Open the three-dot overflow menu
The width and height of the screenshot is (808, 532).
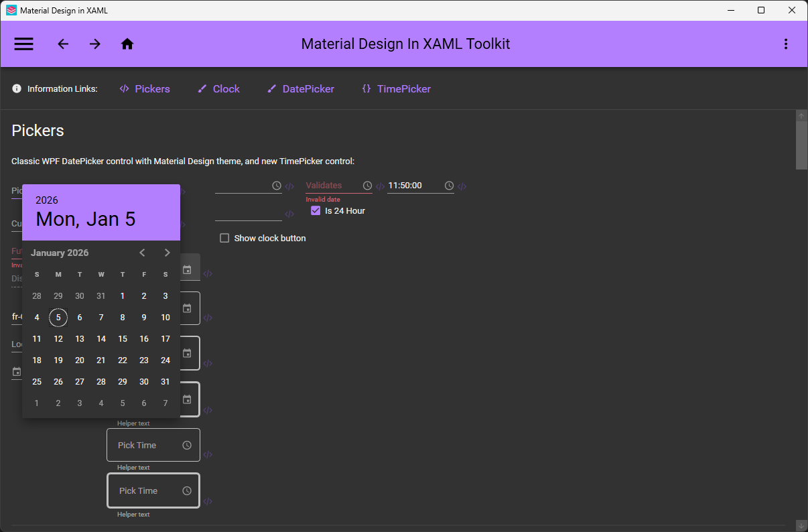click(786, 44)
